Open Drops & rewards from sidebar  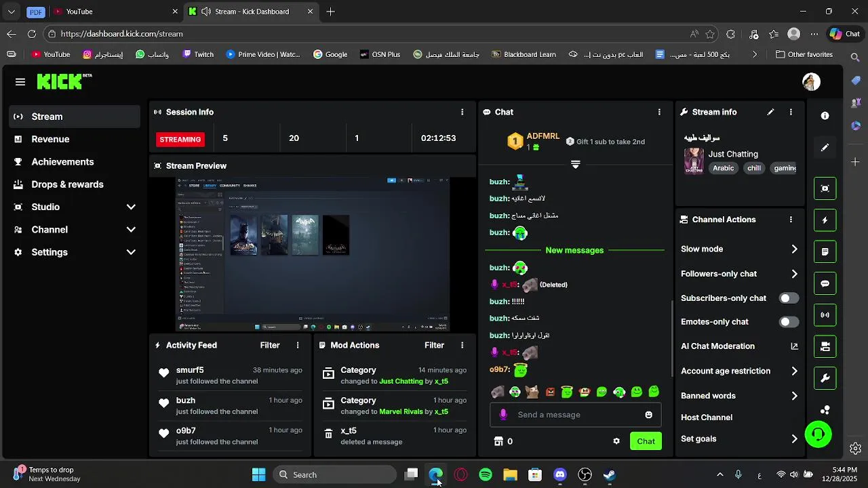click(75, 184)
